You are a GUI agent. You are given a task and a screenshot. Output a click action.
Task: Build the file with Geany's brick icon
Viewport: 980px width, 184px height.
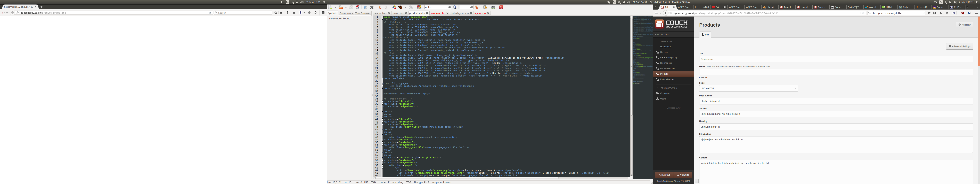pyautogui.click(x=400, y=7)
